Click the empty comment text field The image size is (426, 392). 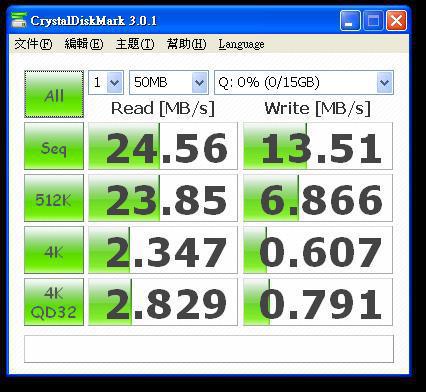pyautogui.click(x=209, y=349)
